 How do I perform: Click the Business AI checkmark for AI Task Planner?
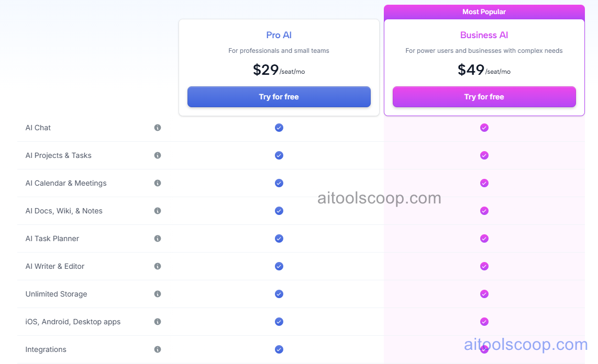(484, 238)
